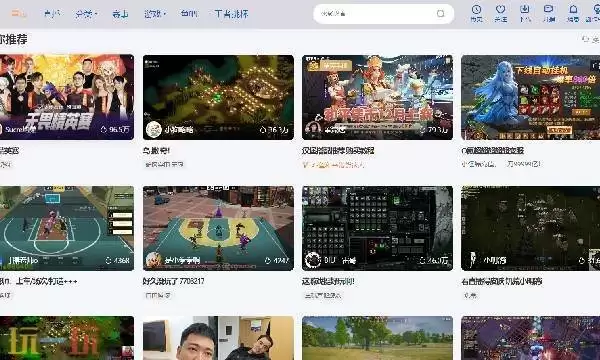Click viewer count on dark inventory stream
Image resolution: width=600 pixels, height=360 pixels.
(434, 261)
